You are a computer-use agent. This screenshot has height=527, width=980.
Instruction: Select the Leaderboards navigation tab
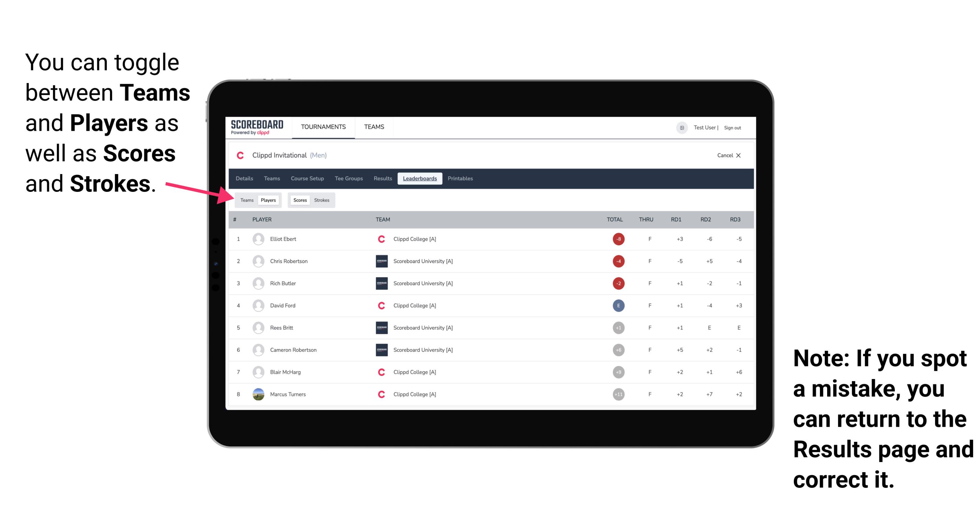420,179
